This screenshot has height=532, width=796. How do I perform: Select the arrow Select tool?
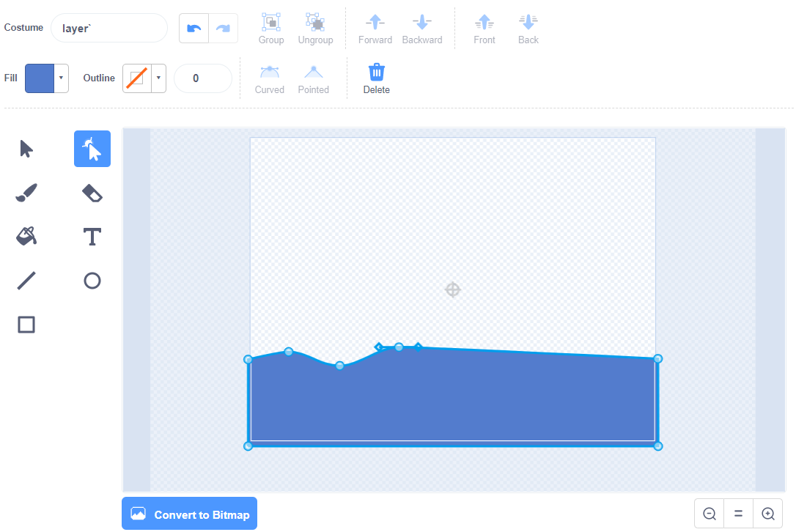pyautogui.click(x=26, y=149)
